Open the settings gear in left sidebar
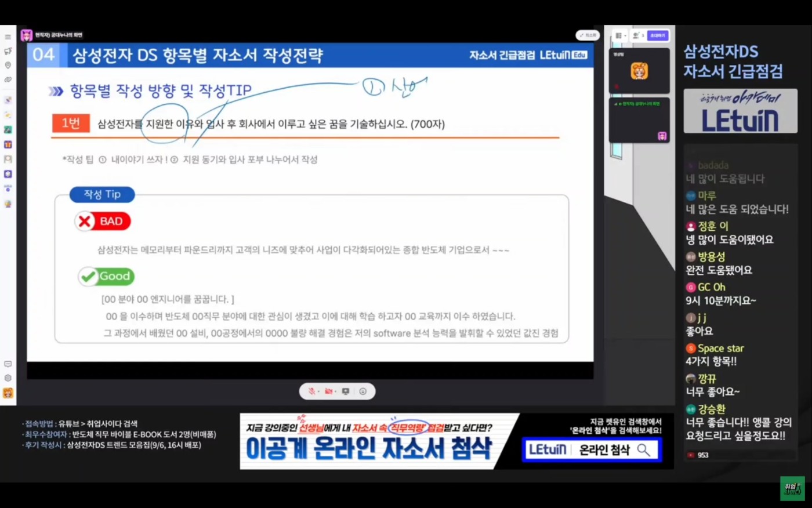 coord(8,378)
